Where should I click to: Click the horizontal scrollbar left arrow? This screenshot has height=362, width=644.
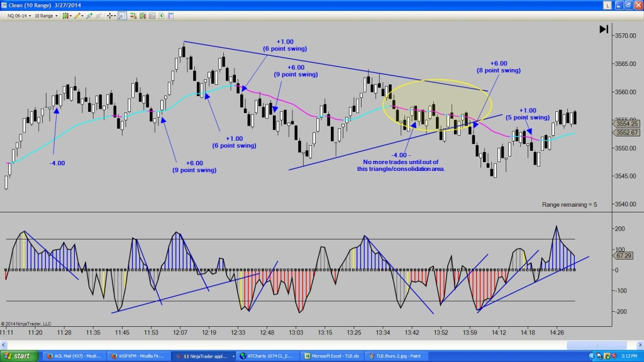coord(4,345)
